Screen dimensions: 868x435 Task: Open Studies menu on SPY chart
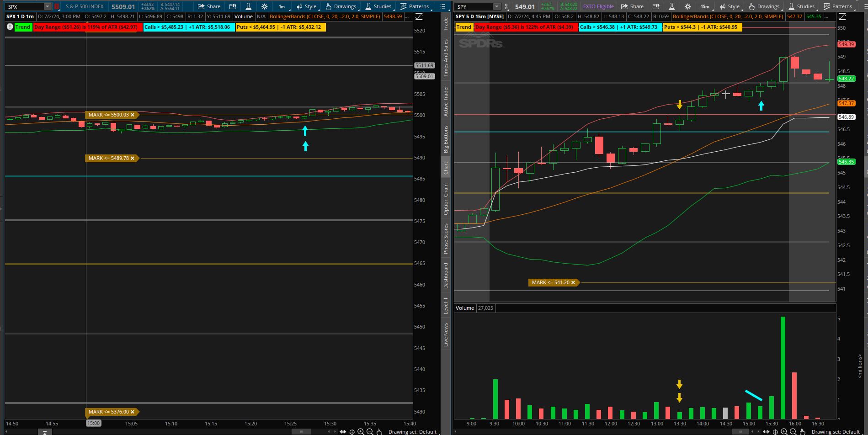coord(801,6)
